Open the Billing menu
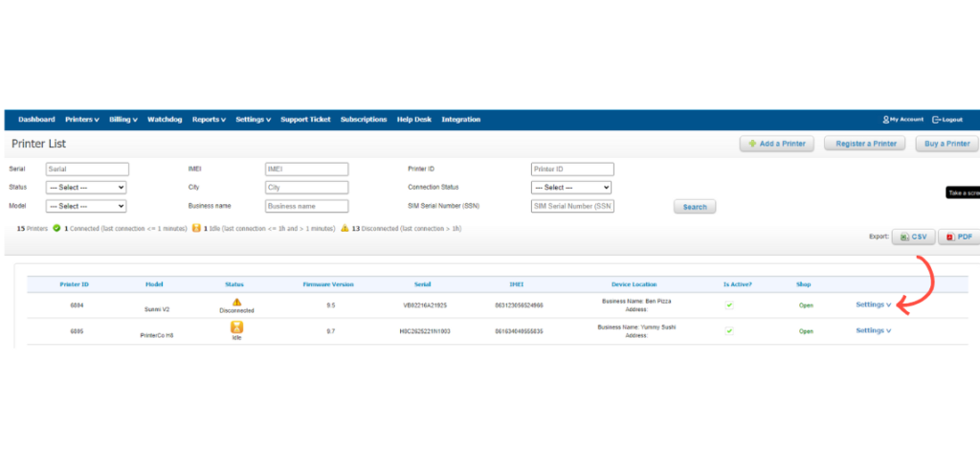Viewport: 980px width, 451px height. 123,120
